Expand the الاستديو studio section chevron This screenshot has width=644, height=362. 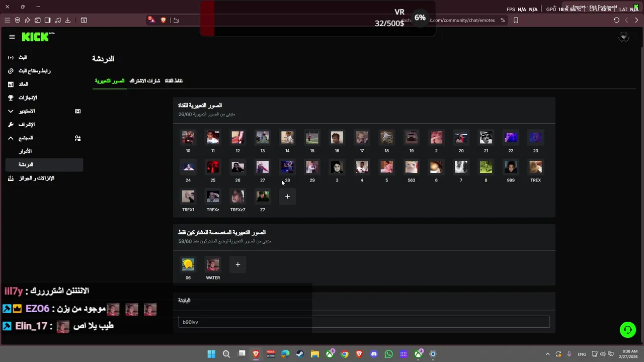coord(11,111)
